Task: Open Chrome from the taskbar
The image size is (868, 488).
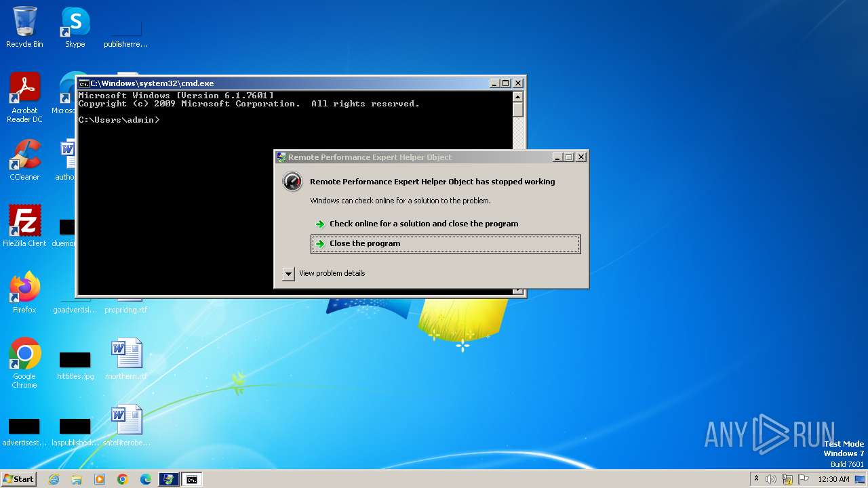Action: pyautogui.click(x=123, y=479)
